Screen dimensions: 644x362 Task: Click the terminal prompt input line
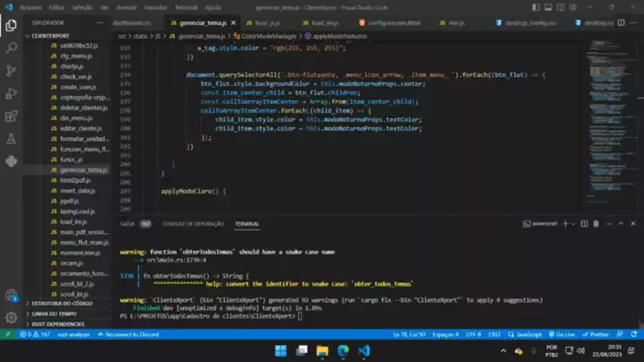click(x=300, y=316)
